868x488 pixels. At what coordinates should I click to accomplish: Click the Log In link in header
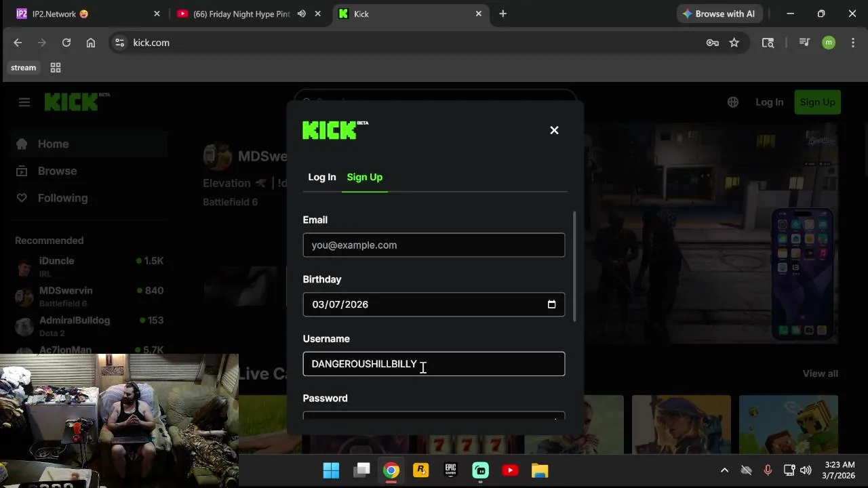[769, 102]
